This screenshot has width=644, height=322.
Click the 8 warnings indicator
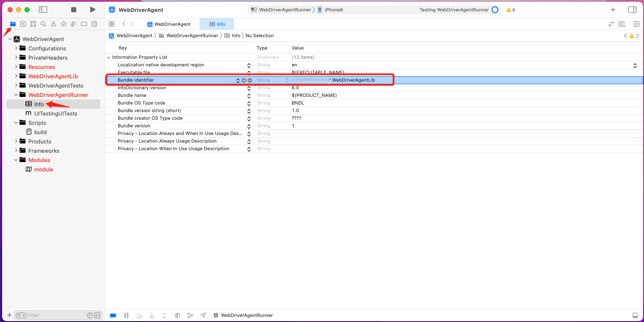tap(511, 10)
